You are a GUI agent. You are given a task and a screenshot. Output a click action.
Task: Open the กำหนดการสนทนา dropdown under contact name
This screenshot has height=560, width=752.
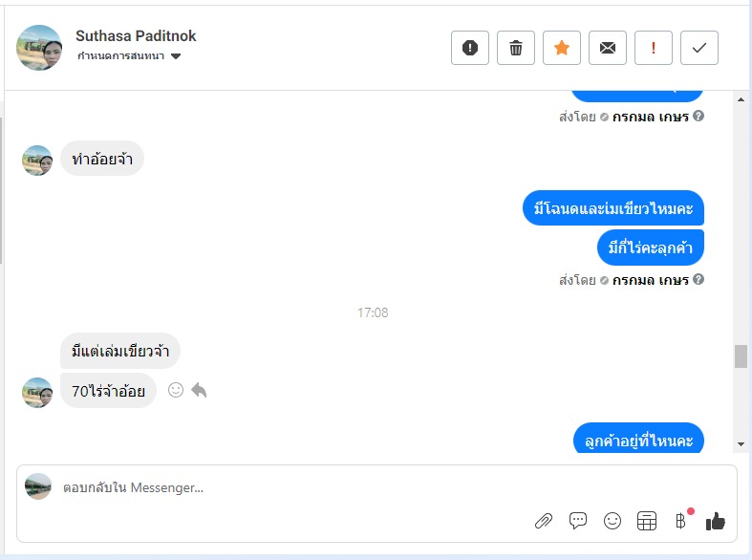[x=129, y=56]
